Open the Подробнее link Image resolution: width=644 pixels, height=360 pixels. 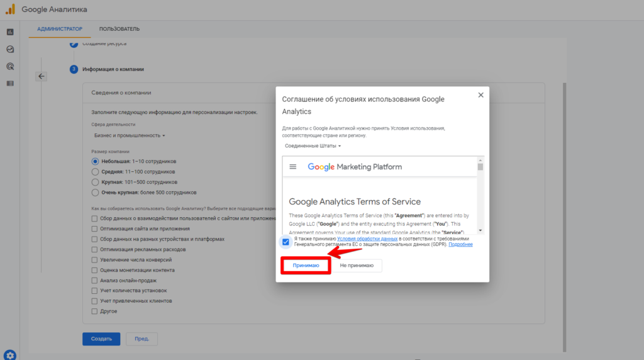click(460, 245)
